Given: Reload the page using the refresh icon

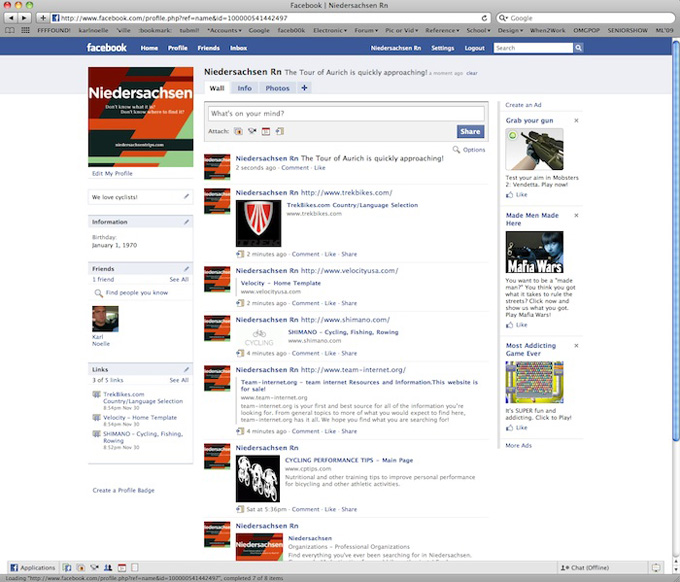Looking at the screenshot, I should coord(484,18).
